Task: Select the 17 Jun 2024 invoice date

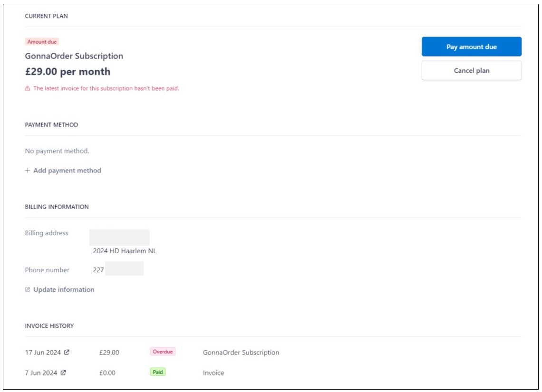Action: point(43,352)
